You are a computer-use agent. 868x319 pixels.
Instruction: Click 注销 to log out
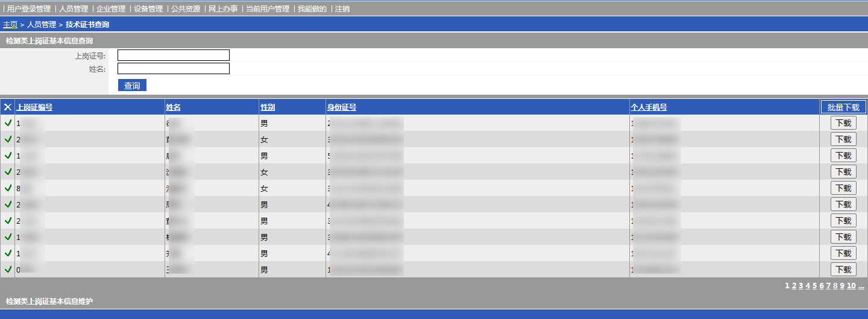(342, 9)
